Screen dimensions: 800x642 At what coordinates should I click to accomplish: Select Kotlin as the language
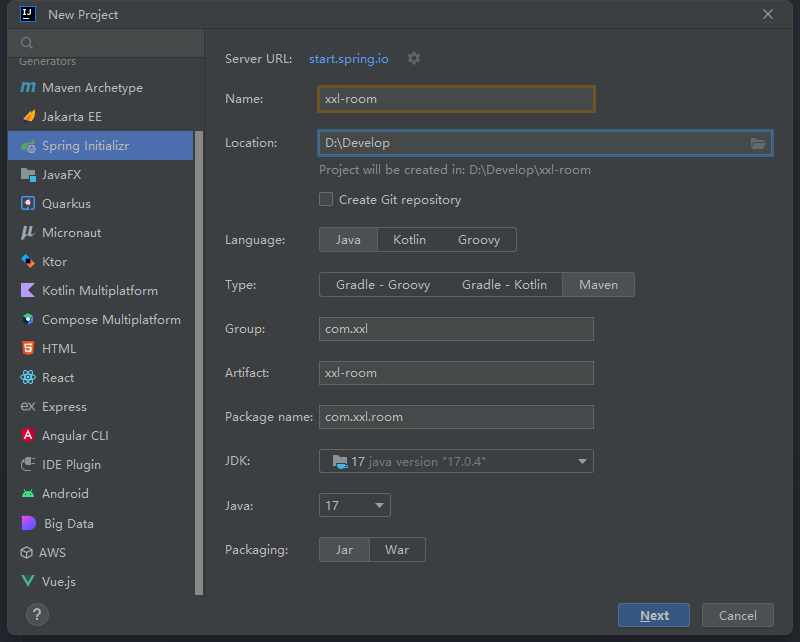click(x=409, y=239)
